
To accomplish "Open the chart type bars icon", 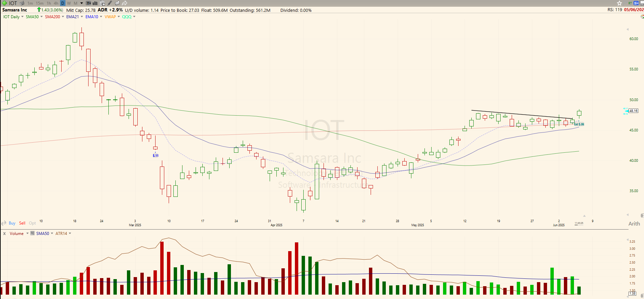I will (x=95, y=3).
